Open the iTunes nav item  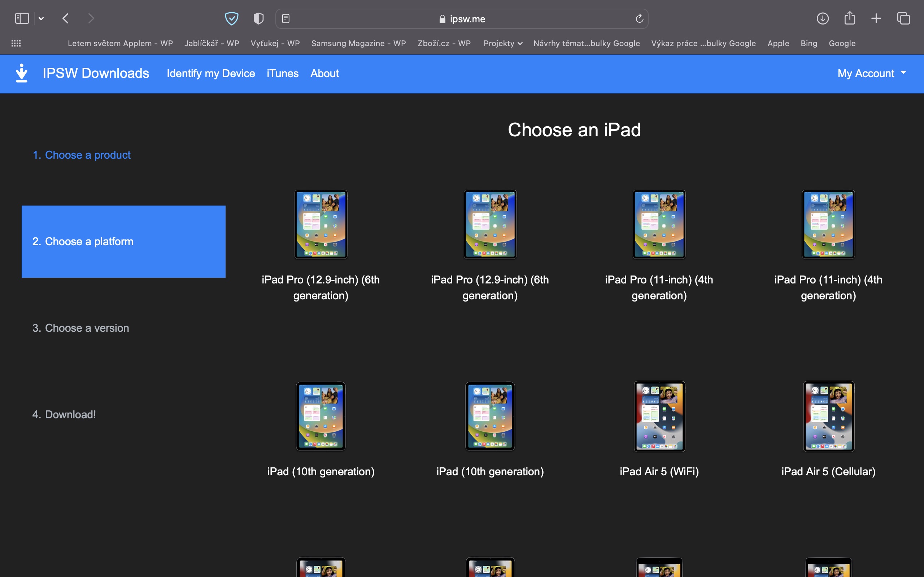(283, 73)
